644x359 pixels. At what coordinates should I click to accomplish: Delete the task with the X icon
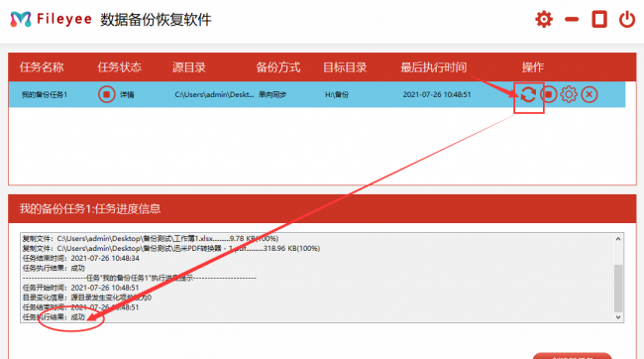tap(589, 94)
